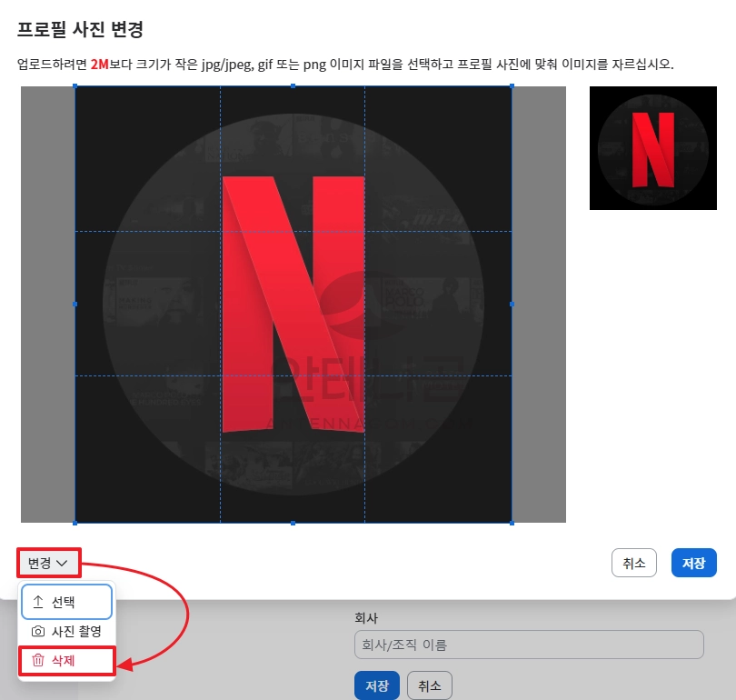Click the top-middle crop edge handle
The width and height of the screenshot is (736, 700).
click(293, 86)
